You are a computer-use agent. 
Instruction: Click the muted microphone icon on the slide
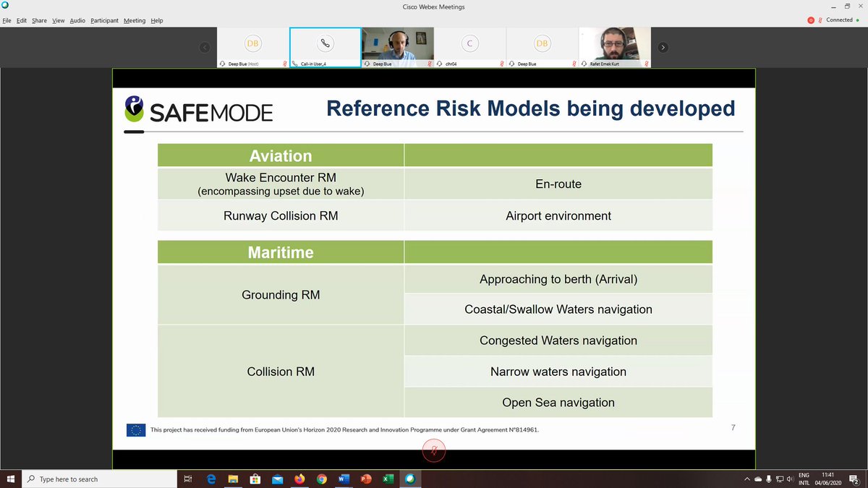pyautogui.click(x=434, y=450)
